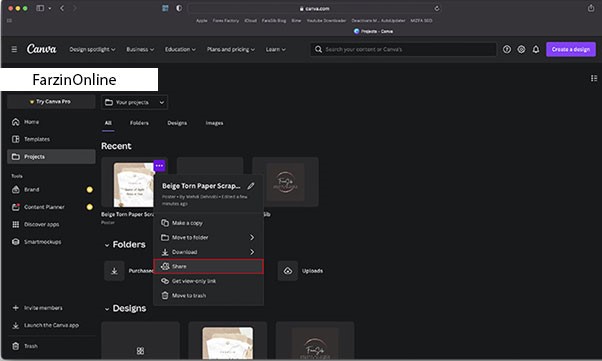Screen dimensions: 602x361
Task: Open the Canva hamburger menu
Action: (x=14, y=49)
